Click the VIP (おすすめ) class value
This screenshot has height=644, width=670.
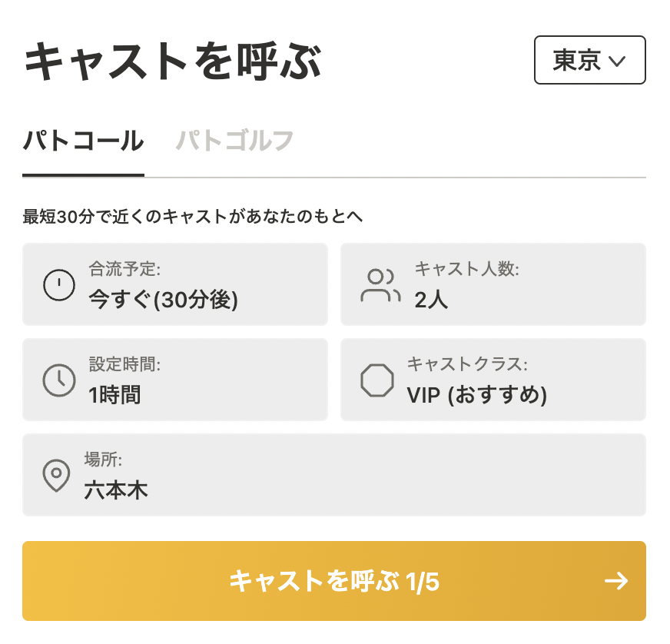tap(476, 395)
